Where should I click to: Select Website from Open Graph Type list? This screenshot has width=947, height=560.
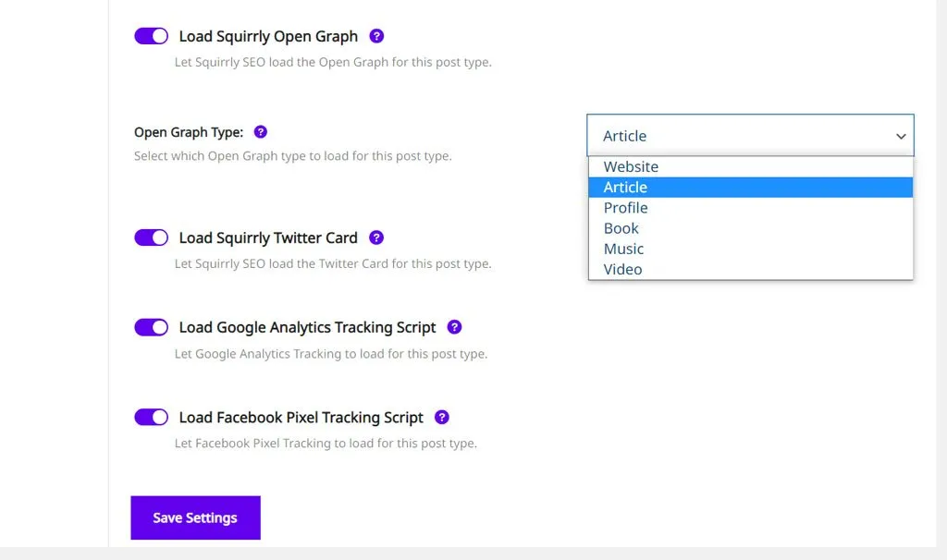pyautogui.click(x=750, y=166)
